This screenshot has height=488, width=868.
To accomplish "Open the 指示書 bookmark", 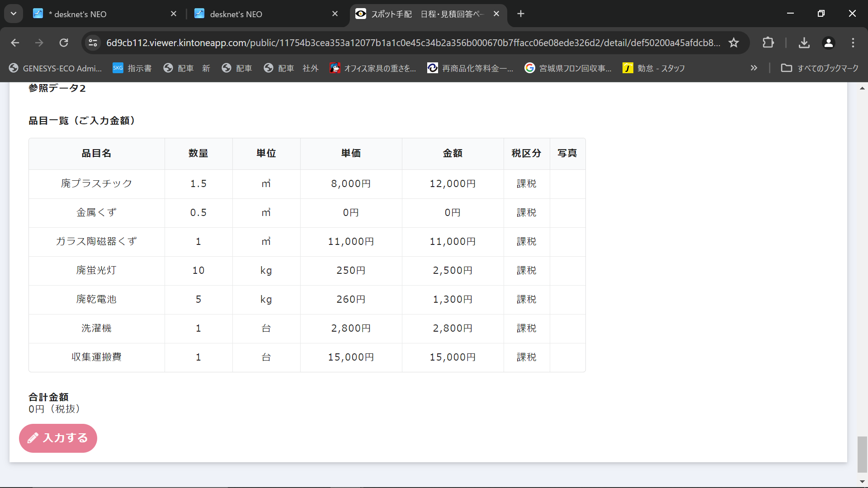I will [132, 68].
